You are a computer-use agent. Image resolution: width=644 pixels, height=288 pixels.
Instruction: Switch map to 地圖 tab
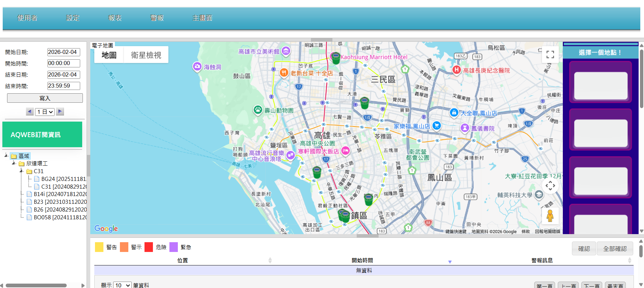109,55
